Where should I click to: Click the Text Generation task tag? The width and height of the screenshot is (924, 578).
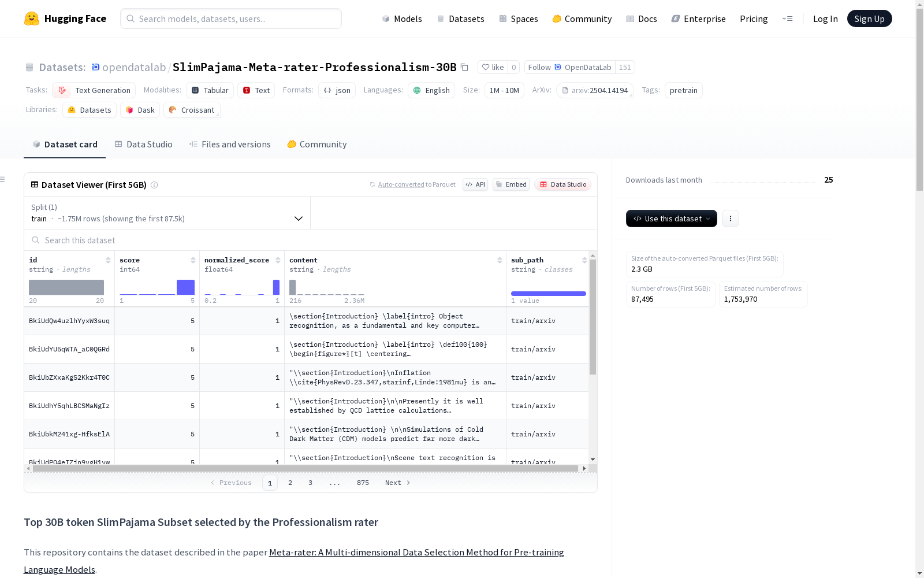94,90
